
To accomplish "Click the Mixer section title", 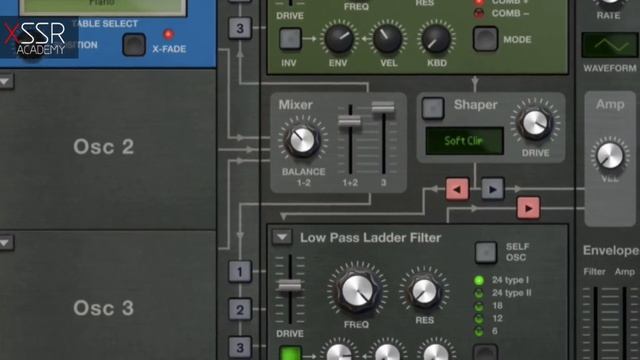I will click(296, 104).
